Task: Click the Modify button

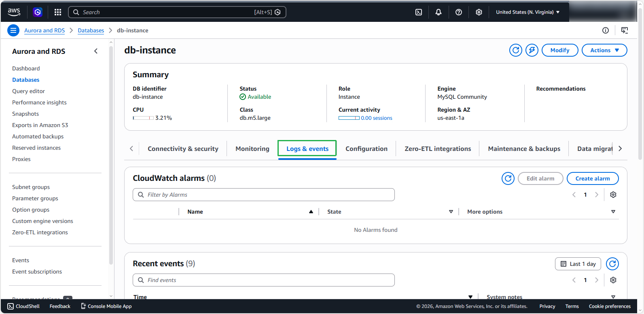Action: (x=560, y=50)
